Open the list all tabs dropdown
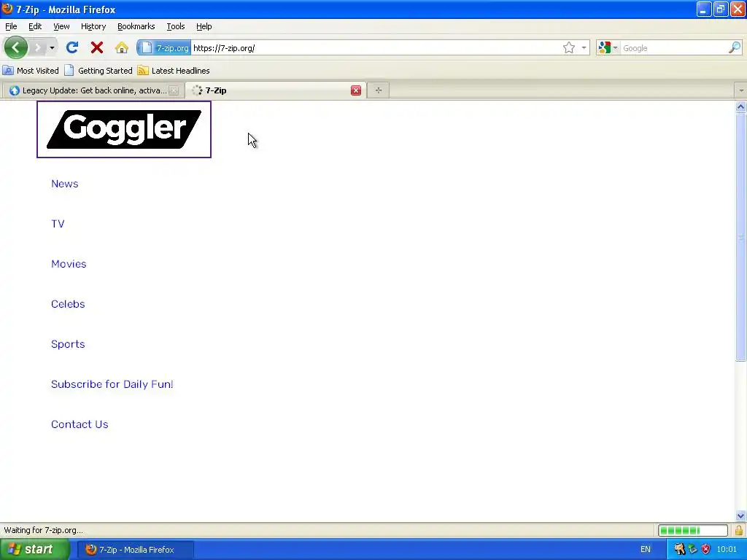 click(x=741, y=90)
